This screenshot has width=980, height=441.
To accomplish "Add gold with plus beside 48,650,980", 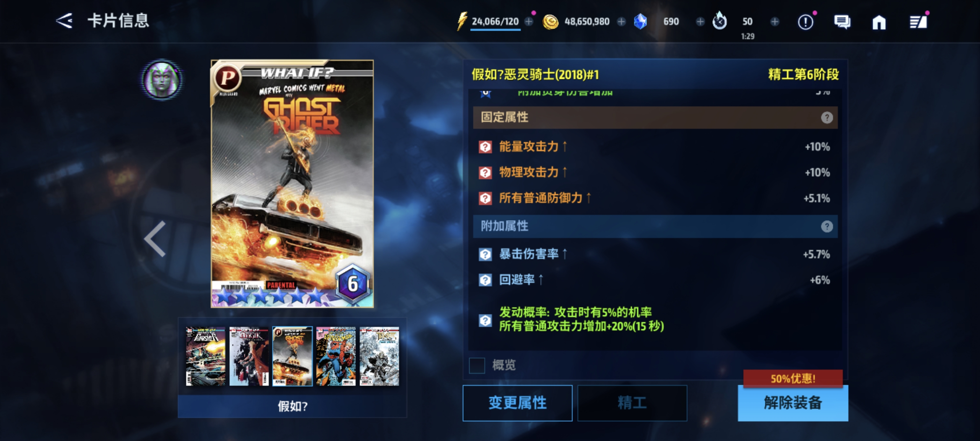I will point(621,22).
